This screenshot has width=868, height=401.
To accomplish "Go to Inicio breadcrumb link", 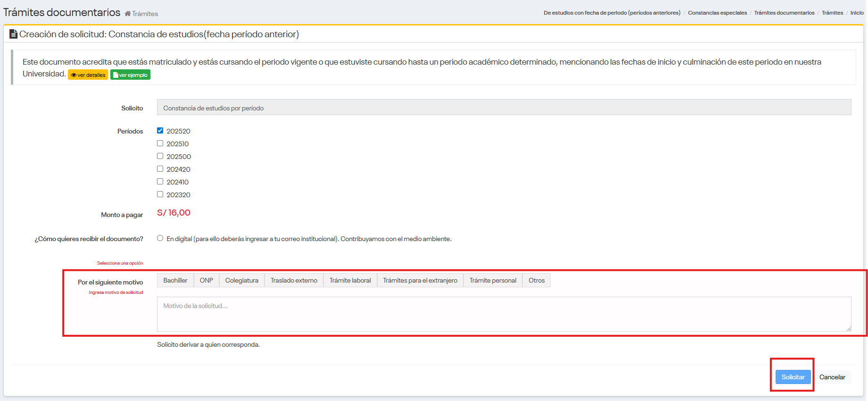I will tap(857, 13).
